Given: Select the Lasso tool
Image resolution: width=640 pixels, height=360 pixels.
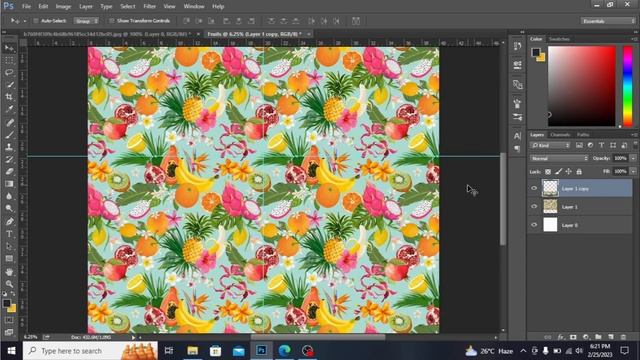Looking at the screenshot, I should [x=9, y=73].
